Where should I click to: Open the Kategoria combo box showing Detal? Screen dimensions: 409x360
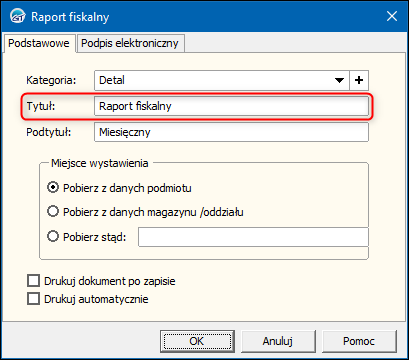[x=222, y=80]
